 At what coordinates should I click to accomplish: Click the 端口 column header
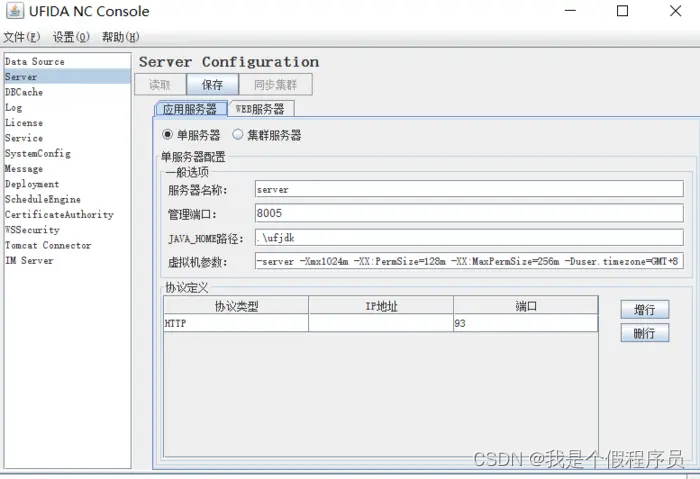[x=525, y=306]
